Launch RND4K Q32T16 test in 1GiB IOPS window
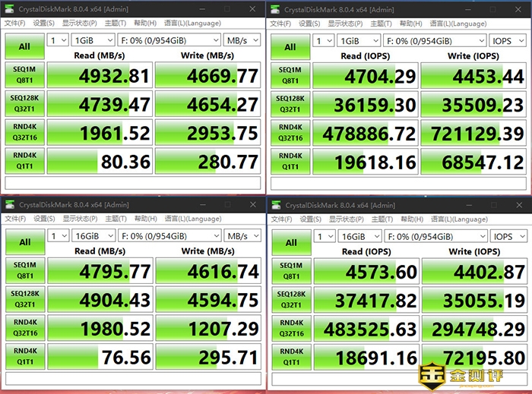Viewport: 532px width, 394px height. tap(290, 133)
